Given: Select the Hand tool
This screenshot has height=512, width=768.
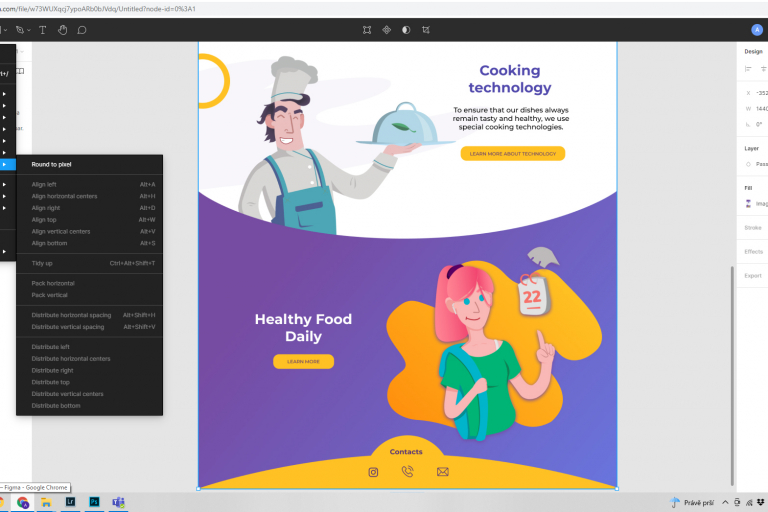Looking at the screenshot, I should point(62,30).
